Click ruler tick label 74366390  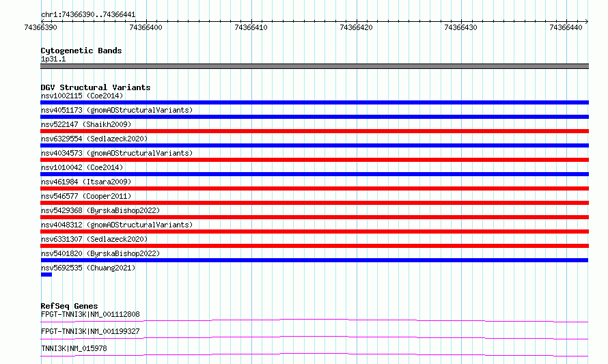coord(40,27)
